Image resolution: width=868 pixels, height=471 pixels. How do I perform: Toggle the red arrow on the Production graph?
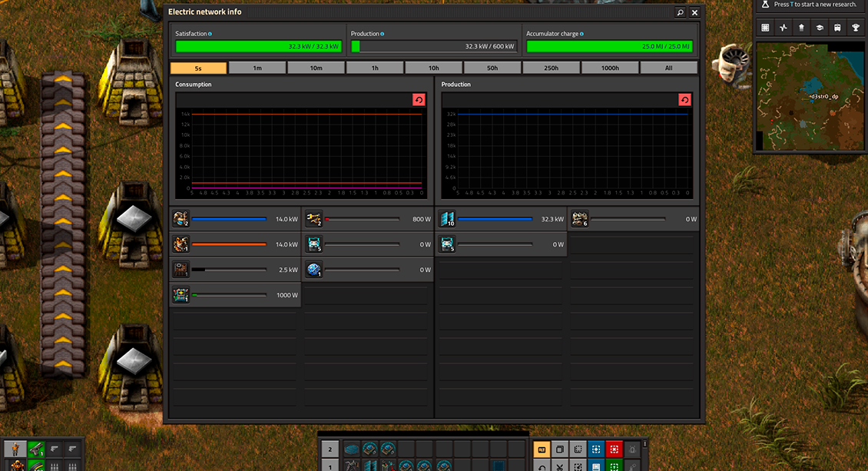coord(684,99)
